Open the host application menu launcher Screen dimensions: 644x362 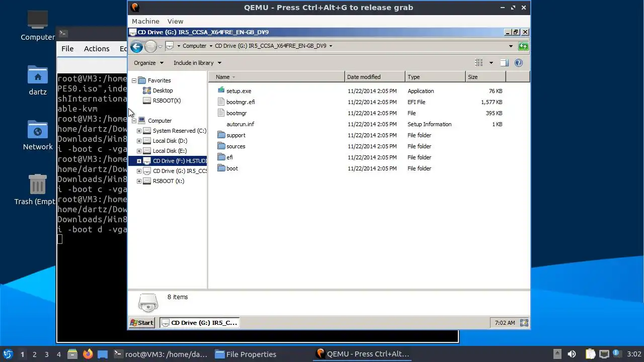[x=8, y=354]
